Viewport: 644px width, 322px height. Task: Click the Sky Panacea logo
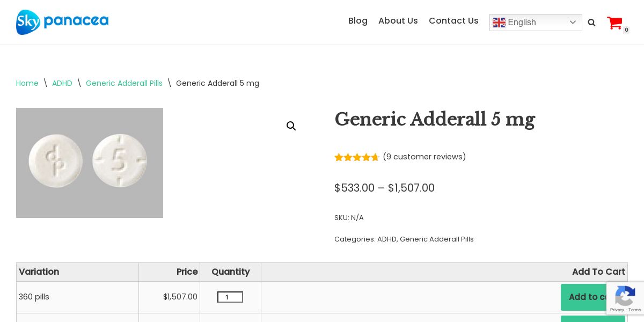coord(62,22)
